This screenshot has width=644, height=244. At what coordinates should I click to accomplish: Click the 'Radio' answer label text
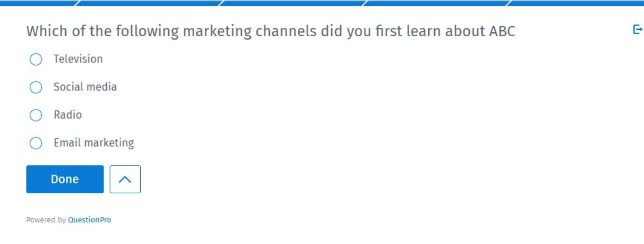pyautogui.click(x=68, y=115)
